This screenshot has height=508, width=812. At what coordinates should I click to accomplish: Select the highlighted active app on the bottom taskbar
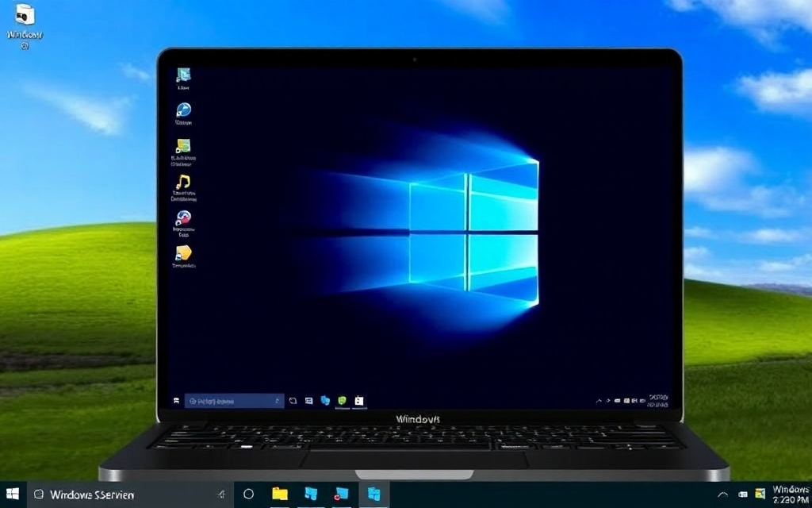pos(374,495)
